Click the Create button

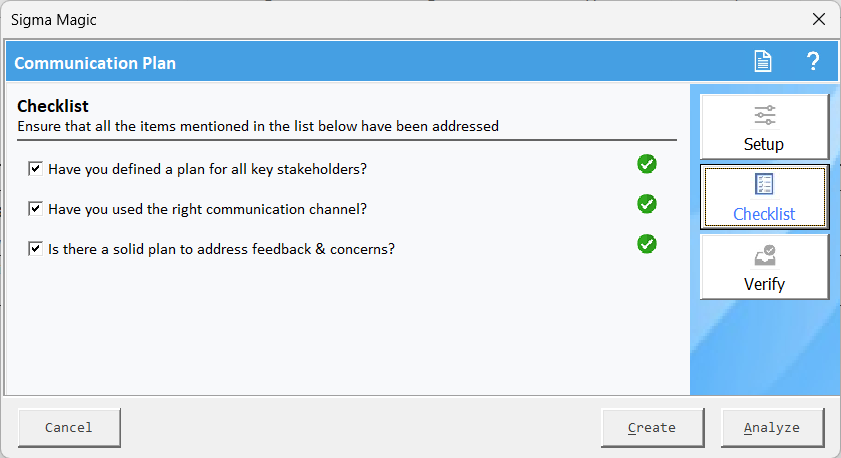tap(652, 427)
